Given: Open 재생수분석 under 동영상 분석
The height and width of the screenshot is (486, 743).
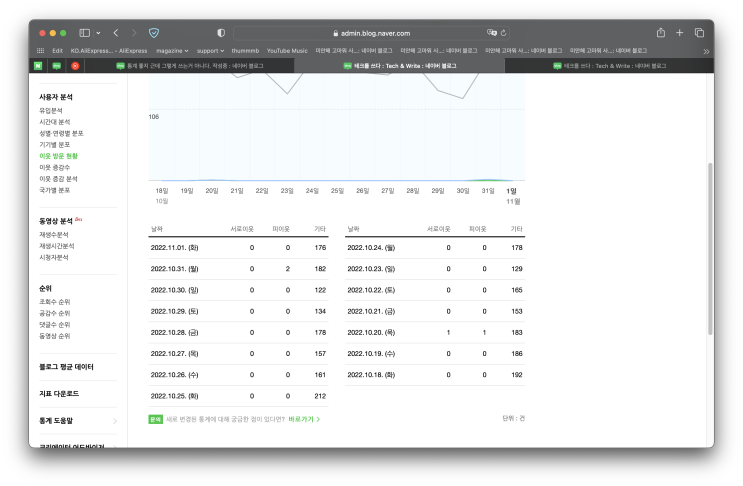Looking at the screenshot, I should pos(54,234).
